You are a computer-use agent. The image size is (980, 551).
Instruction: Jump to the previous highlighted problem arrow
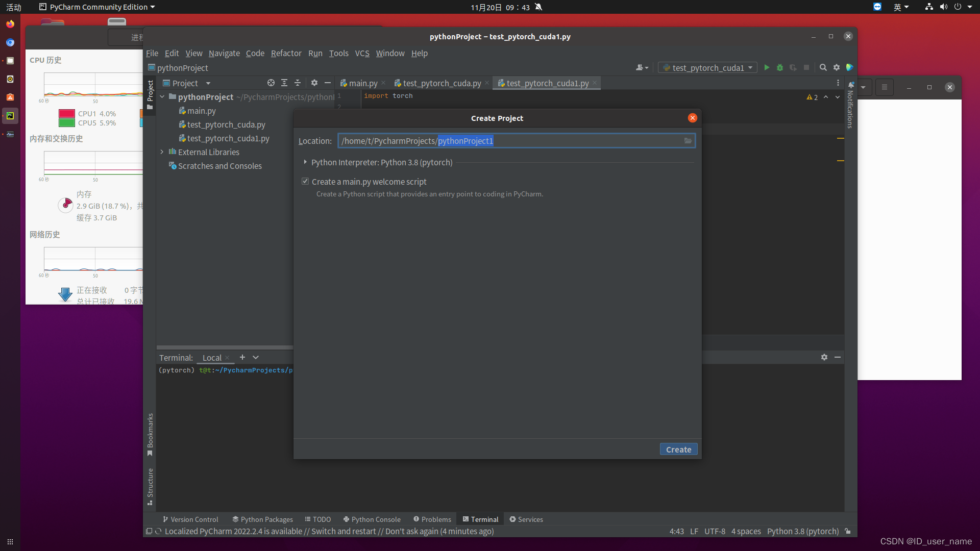[x=826, y=97]
